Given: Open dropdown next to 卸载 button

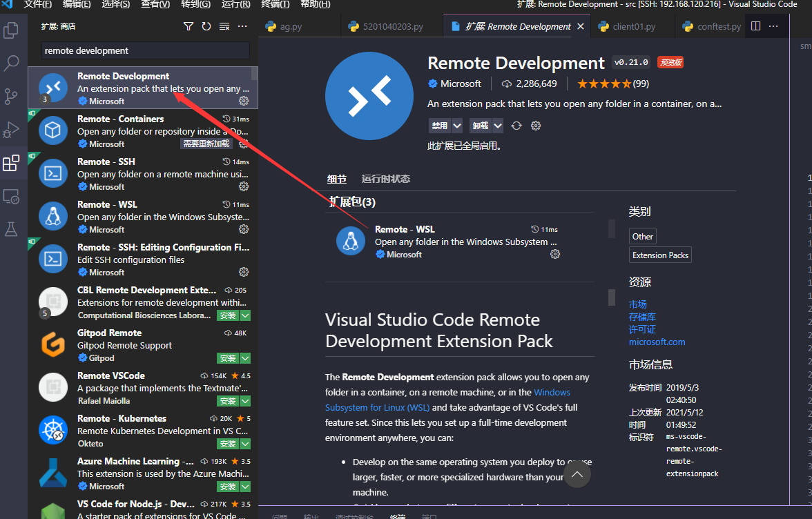Looking at the screenshot, I should 498,126.
